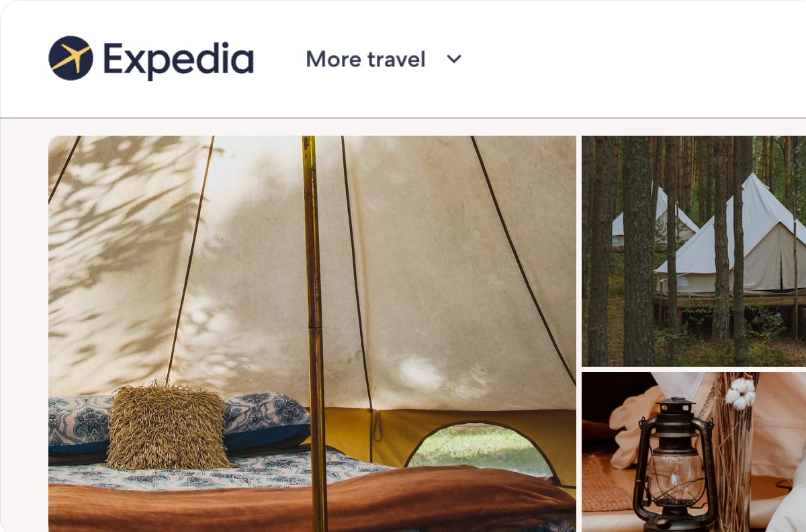The height and width of the screenshot is (532, 806).
Task: Open the lantern close-up photo
Action: pos(694,452)
